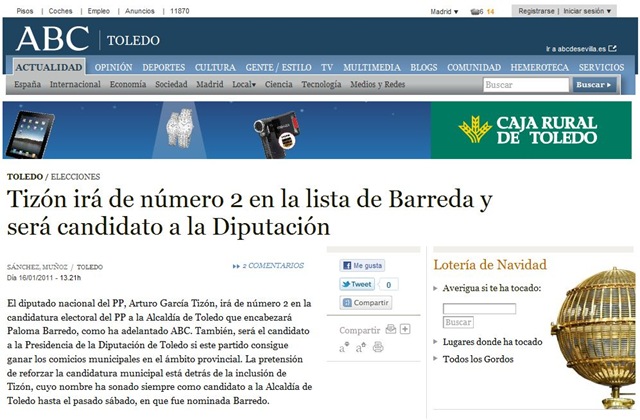This screenshot has height=420, width=640.
Task: Go to the Ciencia subsection
Action: tap(278, 84)
